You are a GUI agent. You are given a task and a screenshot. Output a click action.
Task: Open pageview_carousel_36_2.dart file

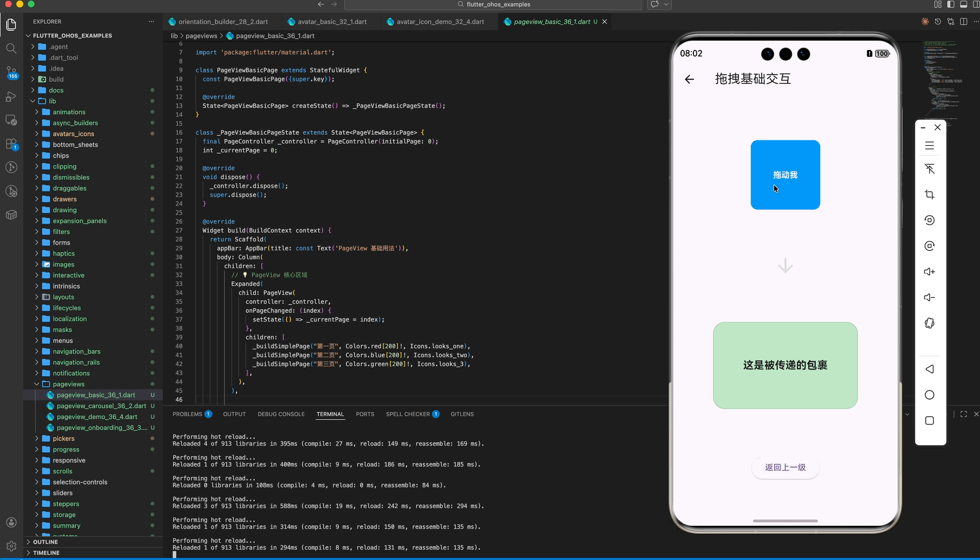coord(101,406)
